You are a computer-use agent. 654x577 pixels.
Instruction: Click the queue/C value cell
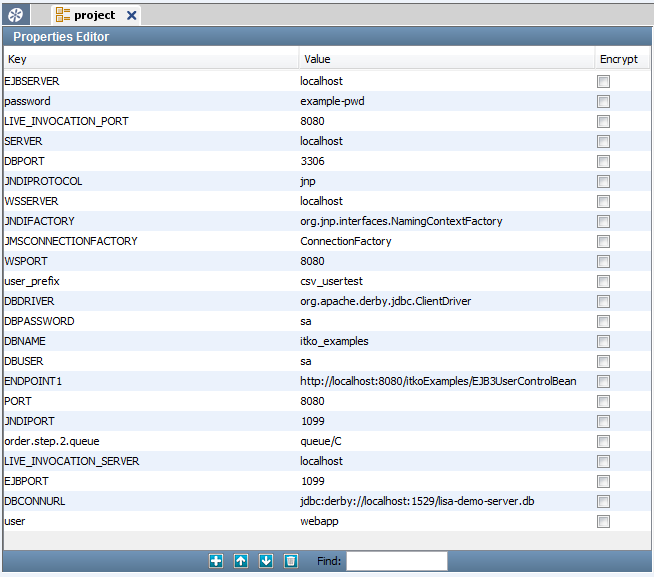pyautogui.click(x=446, y=441)
